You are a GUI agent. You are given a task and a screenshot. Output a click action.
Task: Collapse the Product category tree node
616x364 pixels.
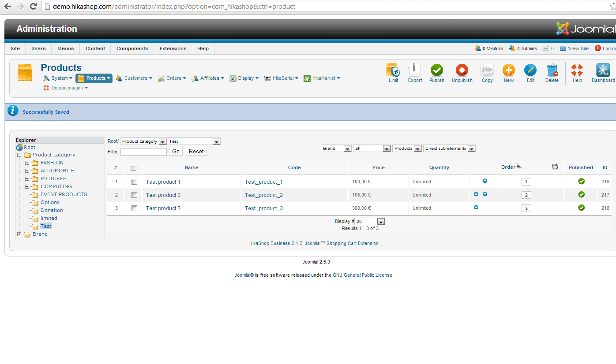[19, 155]
